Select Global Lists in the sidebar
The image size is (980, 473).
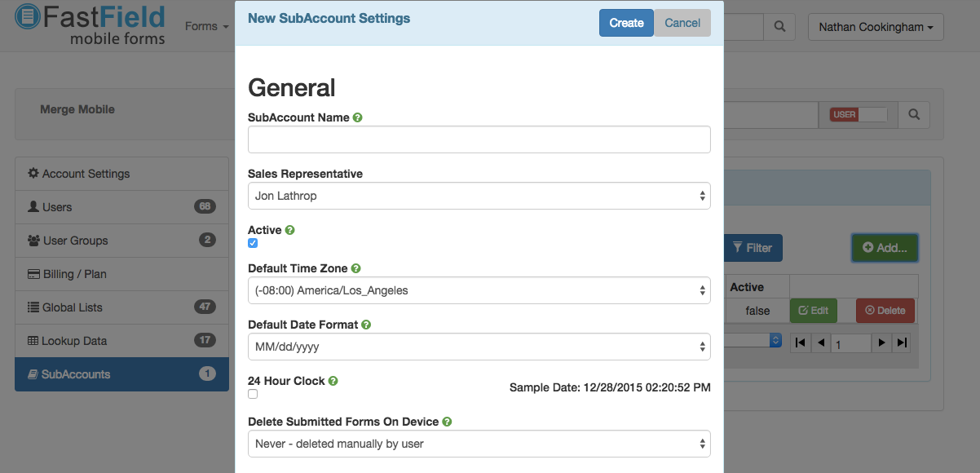72,307
